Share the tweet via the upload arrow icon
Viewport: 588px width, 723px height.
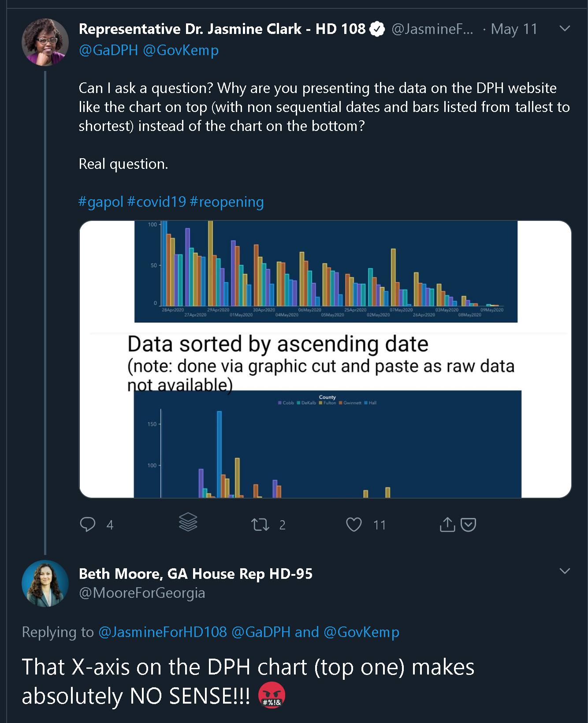[447, 524]
